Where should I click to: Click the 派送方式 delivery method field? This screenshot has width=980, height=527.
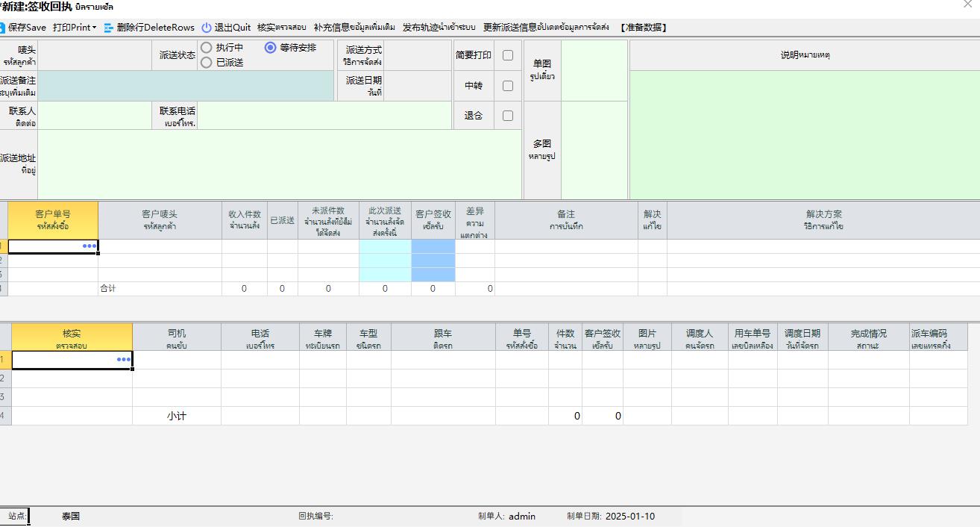pyautogui.click(x=418, y=55)
